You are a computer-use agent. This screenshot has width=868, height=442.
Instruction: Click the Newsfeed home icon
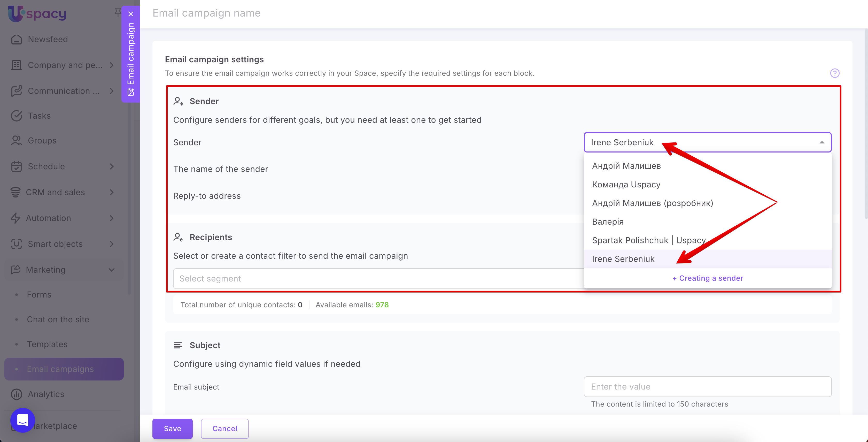click(x=16, y=40)
